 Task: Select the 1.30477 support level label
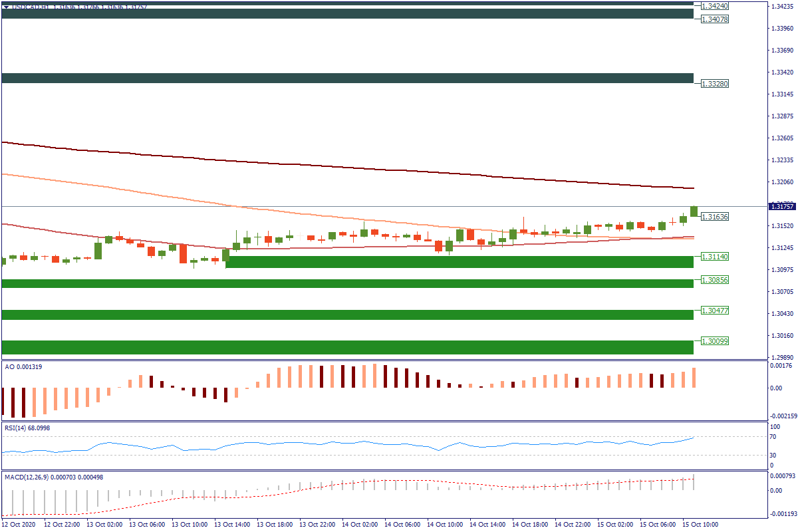click(x=715, y=311)
